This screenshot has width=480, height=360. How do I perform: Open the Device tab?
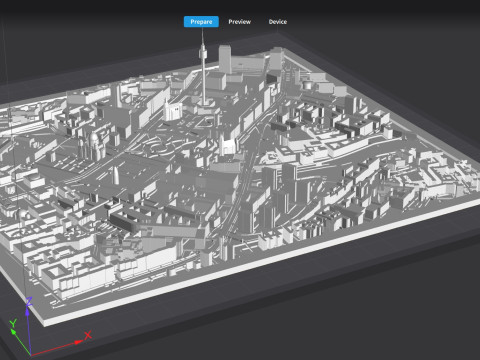[278, 22]
